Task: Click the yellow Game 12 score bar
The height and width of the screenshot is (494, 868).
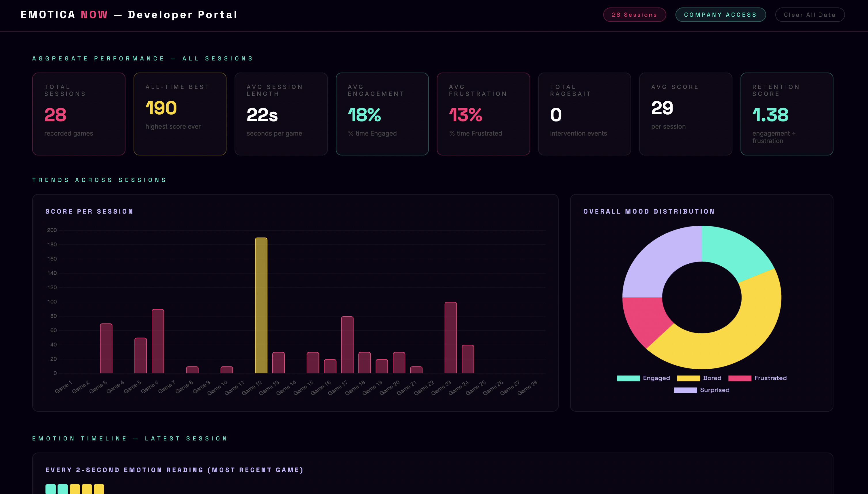Action: 261,305
